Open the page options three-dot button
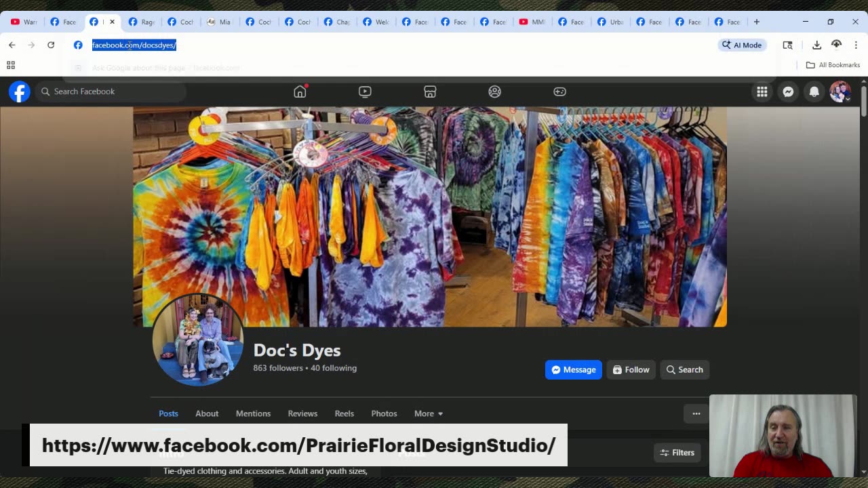The width and height of the screenshot is (868, 488). 696,413
